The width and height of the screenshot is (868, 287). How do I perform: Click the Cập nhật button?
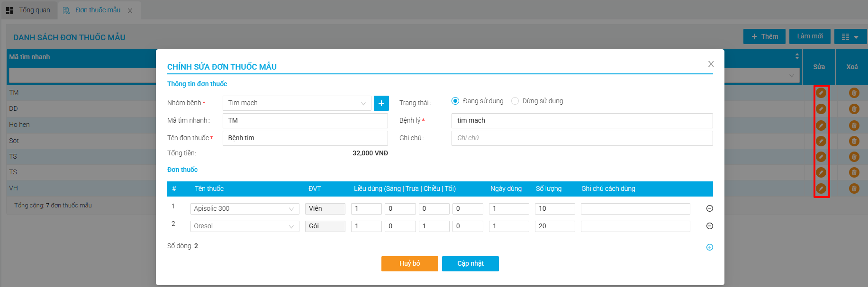(470, 264)
